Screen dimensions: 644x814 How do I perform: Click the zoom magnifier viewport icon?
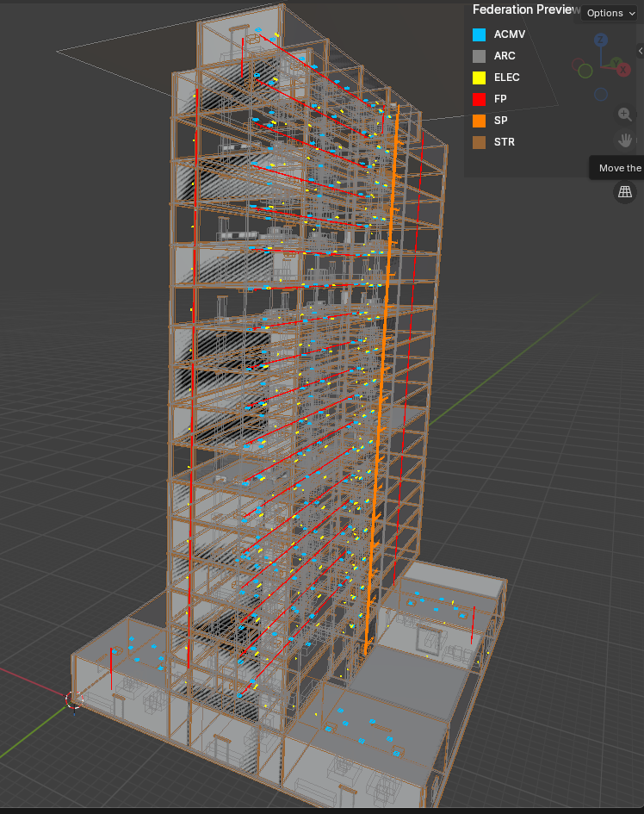[625, 115]
